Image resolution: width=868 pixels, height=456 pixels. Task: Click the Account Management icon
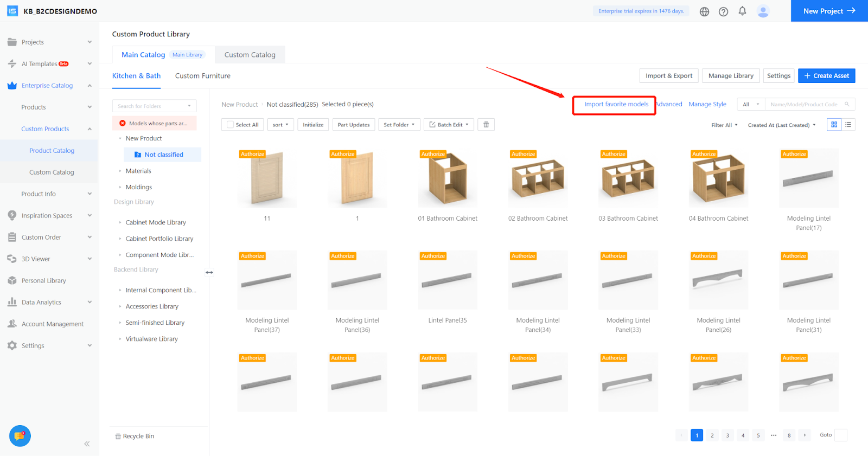(12, 324)
